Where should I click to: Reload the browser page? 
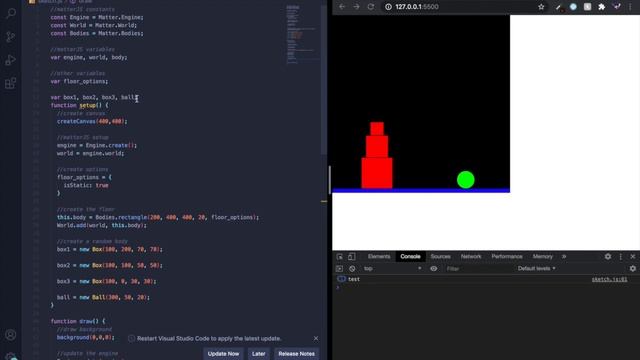(371, 7)
